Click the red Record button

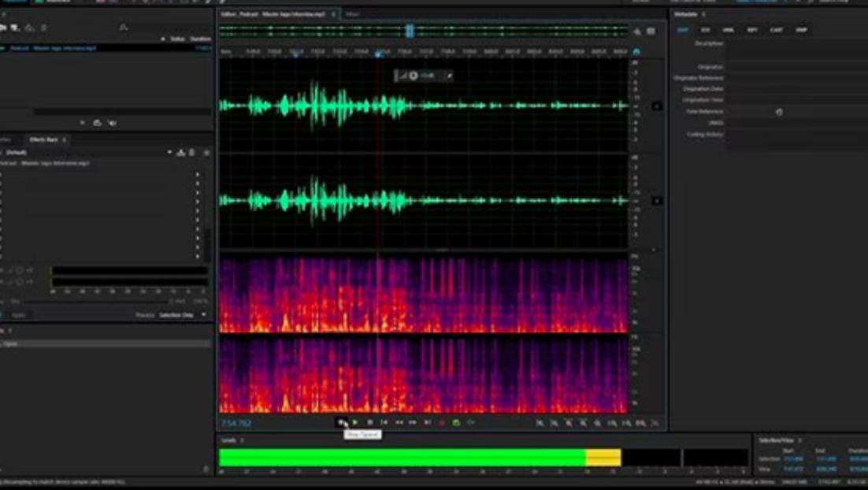[x=441, y=423]
